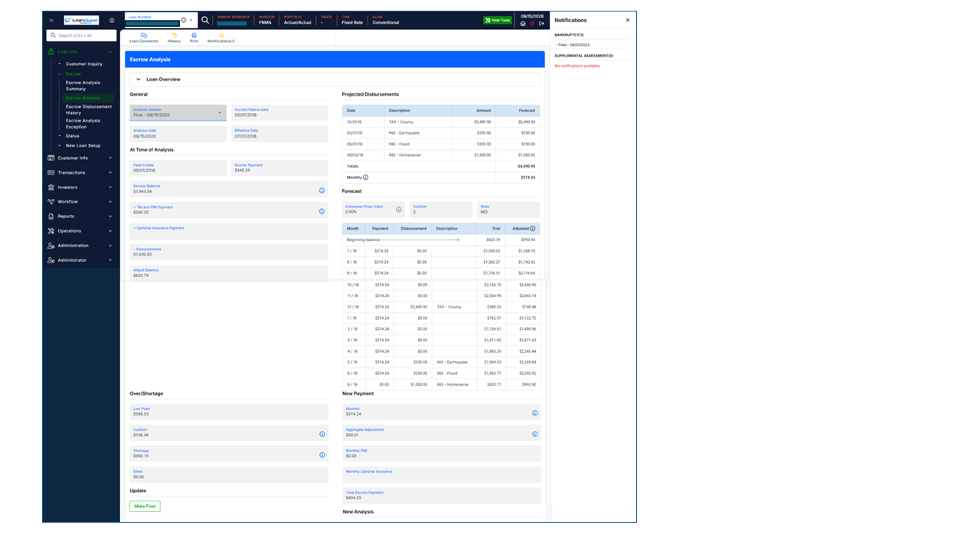Click the Total Escrow Payment $404.25 field
The height and width of the screenshot is (551, 980).
(442, 495)
